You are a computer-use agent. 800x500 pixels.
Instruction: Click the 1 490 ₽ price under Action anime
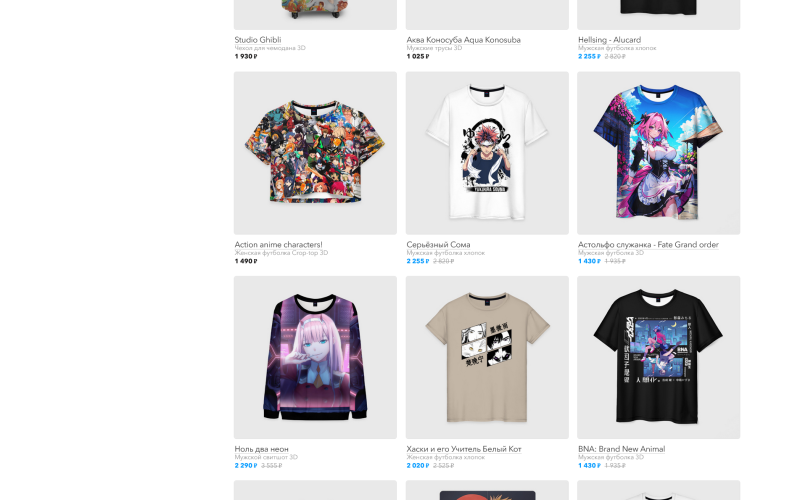pos(245,261)
